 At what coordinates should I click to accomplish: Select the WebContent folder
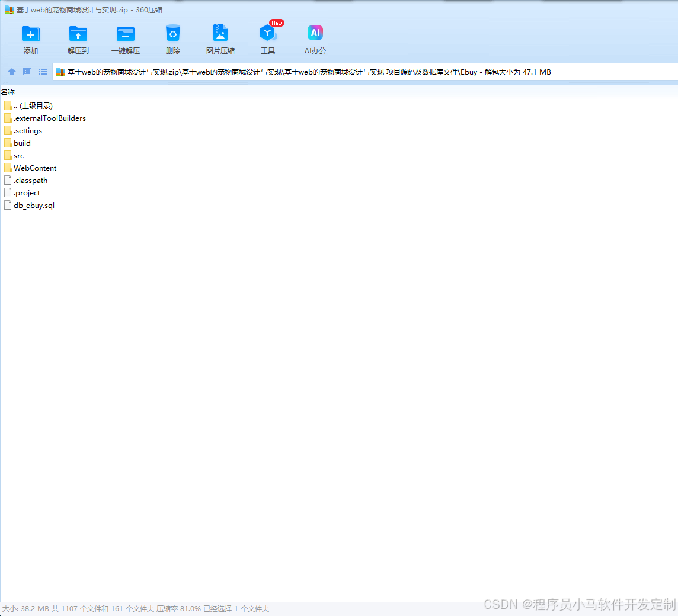pyautogui.click(x=30, y=168)
